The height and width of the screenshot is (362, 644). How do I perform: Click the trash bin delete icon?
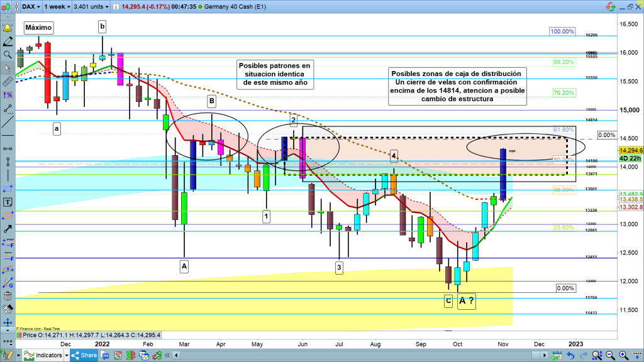coord(8,295)
